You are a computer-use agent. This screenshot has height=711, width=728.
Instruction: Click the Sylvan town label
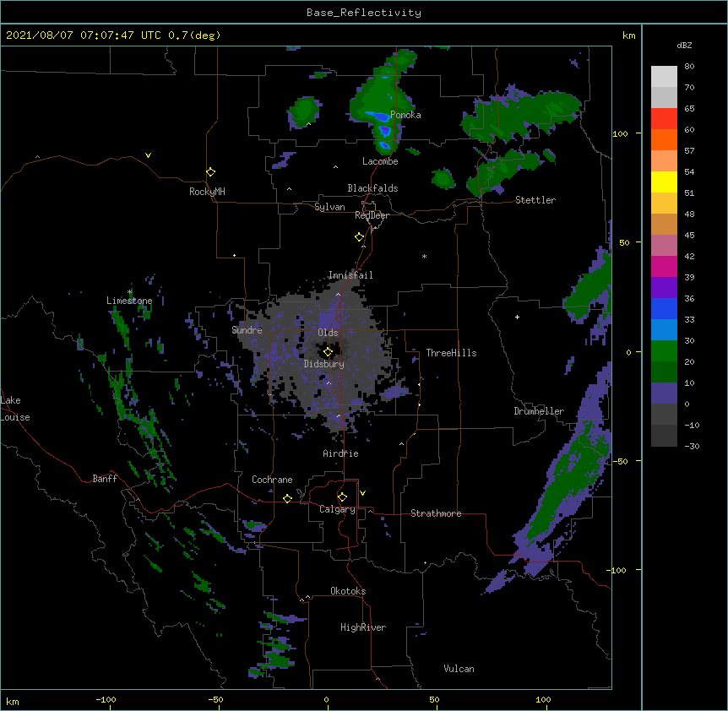coord(329,207)
